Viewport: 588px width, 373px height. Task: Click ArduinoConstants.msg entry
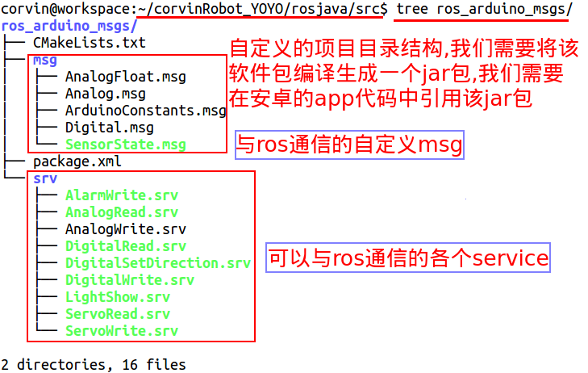(x=145, y=111)
